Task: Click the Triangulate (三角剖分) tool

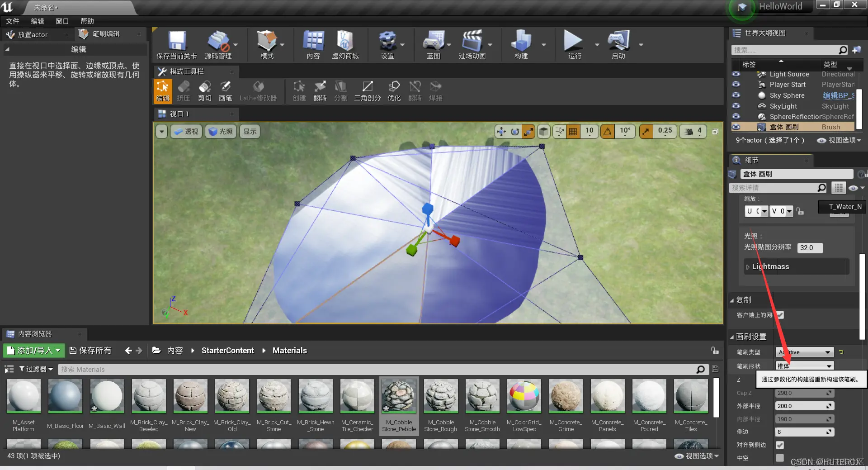Action: [x=368, y=90]
